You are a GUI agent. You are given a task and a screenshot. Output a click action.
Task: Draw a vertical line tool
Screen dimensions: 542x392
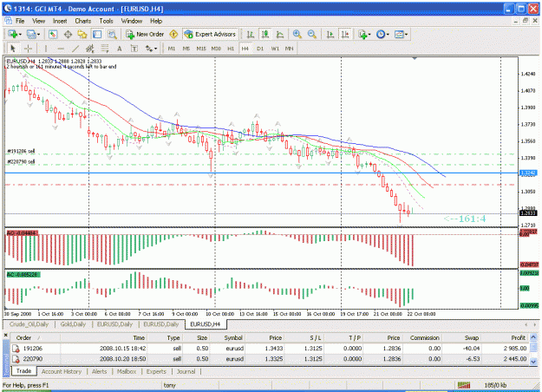(x=46, y=49)
